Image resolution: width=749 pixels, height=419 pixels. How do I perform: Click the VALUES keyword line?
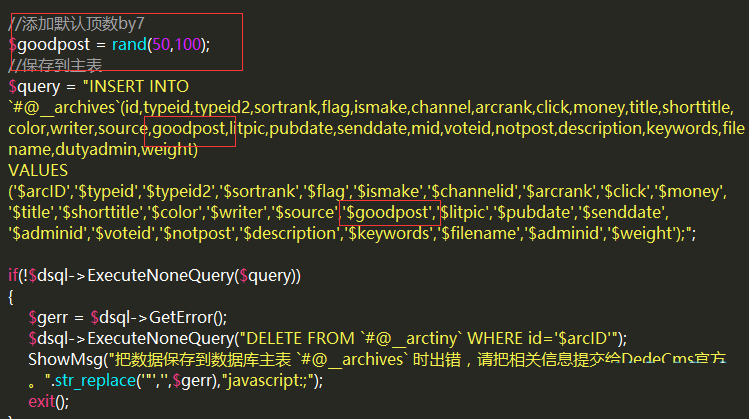click(38, 170)
